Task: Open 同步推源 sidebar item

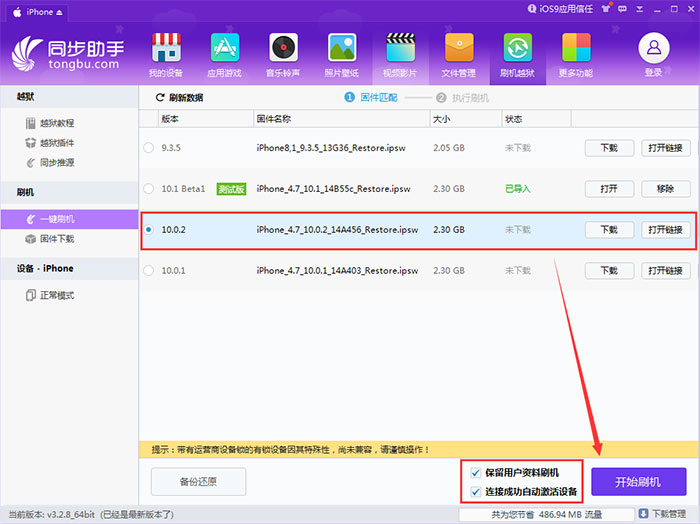Action: [x=50, y=163]
